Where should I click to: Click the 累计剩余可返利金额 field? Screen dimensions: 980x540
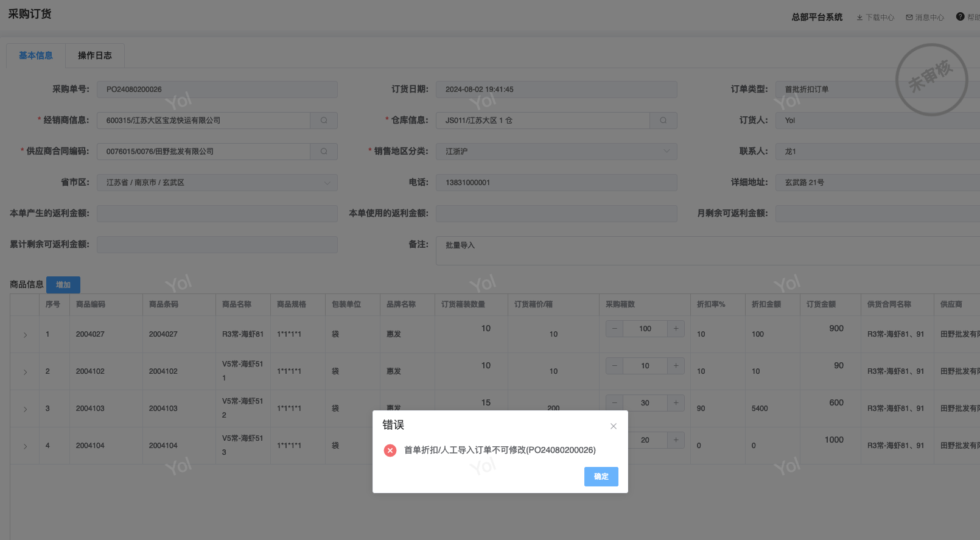(217, 245)
